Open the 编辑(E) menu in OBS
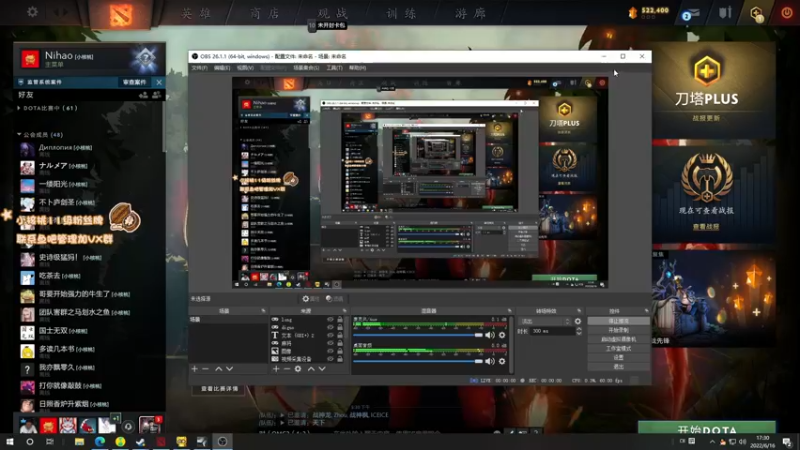Viewport: 800px width, 450px height. point(222,68)
